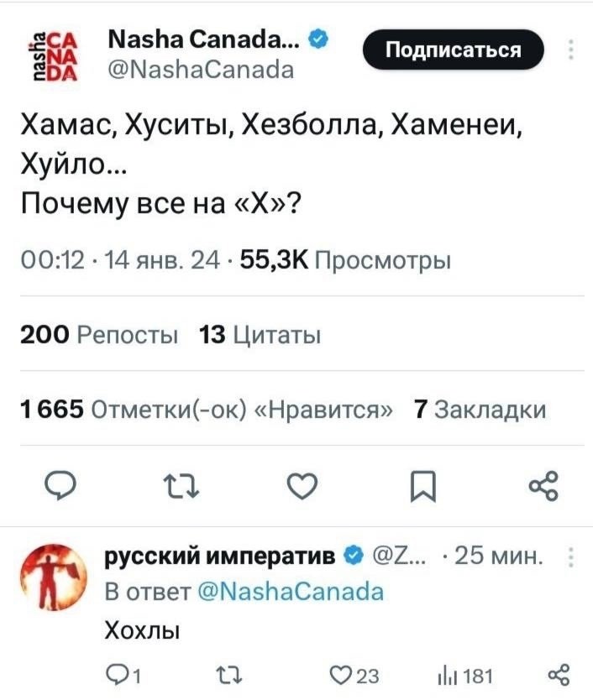The height and width of the screenshot is (700, 593).
Task: Click the Подписаться button
Action: pyautogui.click(x=453, y=50)
